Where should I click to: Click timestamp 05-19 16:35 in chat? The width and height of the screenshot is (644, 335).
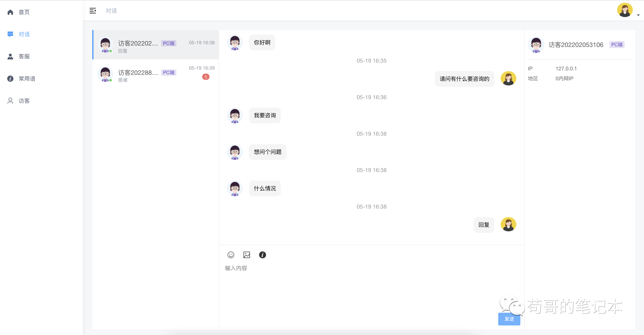tap(371, 61)
